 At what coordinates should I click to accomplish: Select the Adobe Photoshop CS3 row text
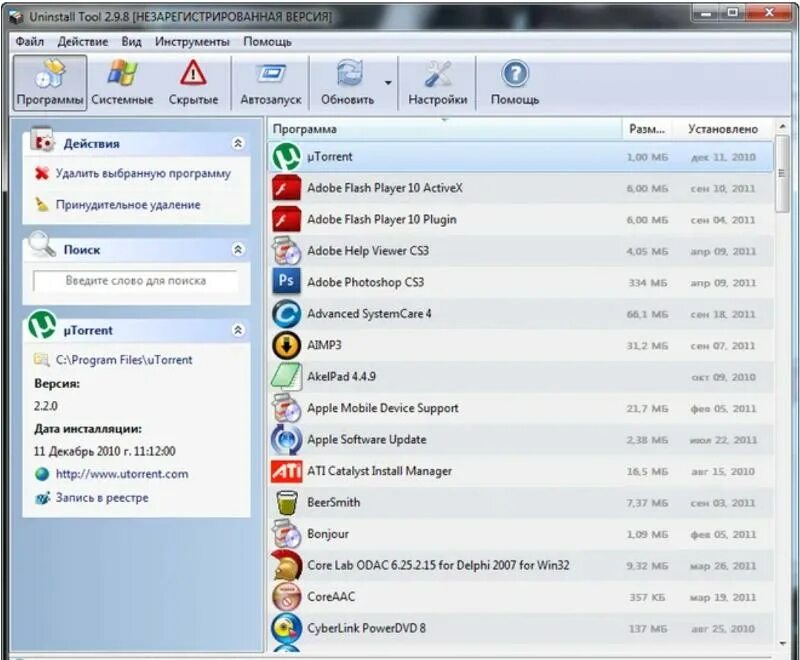pyautogui.click(x=365, y=282)
